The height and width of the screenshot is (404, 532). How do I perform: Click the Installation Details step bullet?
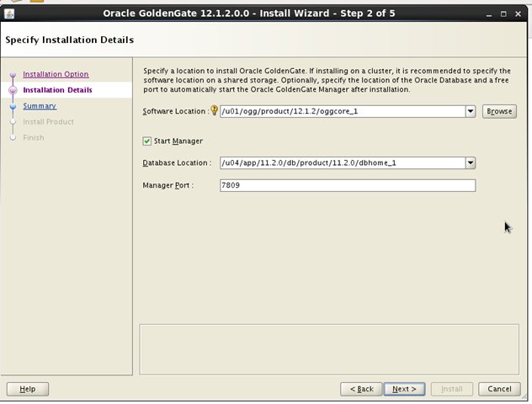tap(13, 90)
